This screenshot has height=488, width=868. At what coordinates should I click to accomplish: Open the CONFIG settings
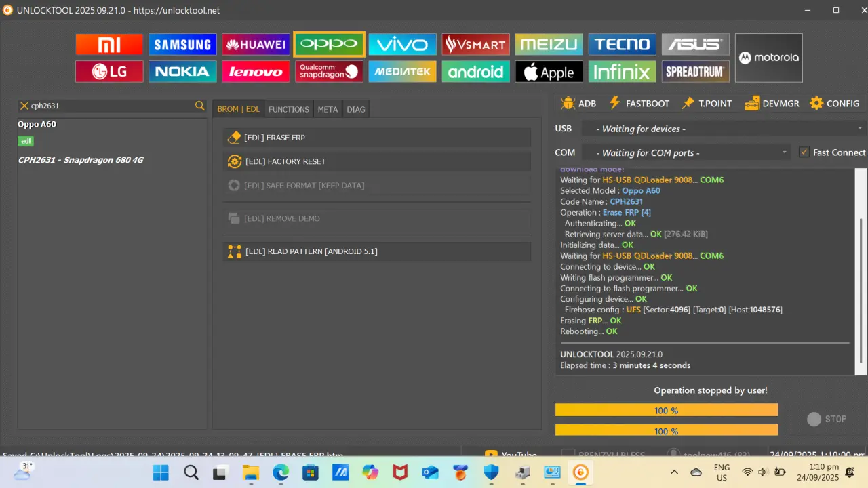point(834,104)
